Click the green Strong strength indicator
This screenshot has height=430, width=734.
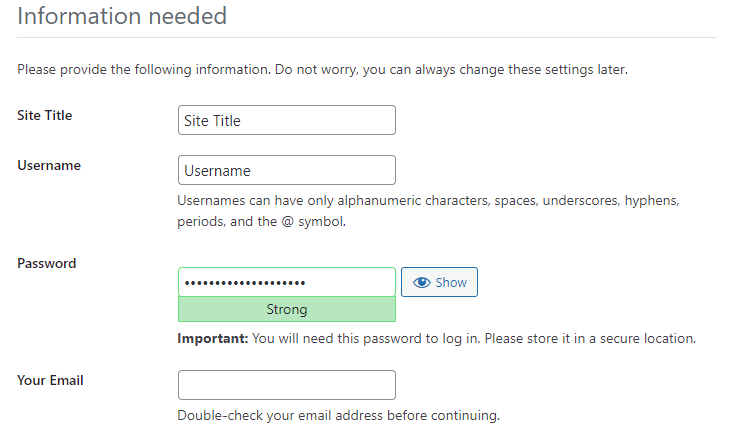[x=286, y=309]
